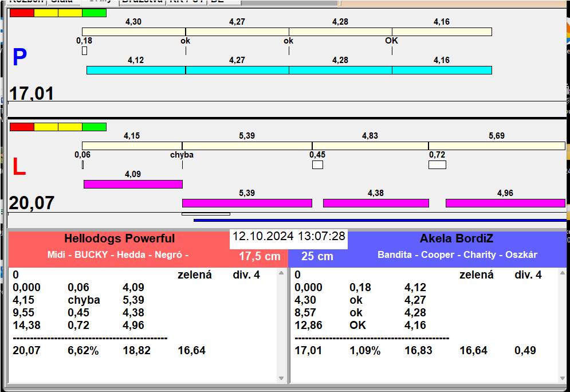The image size is (570, 392).
Task: Click the red start light in lane P
Action: click(x=22, y=13)
